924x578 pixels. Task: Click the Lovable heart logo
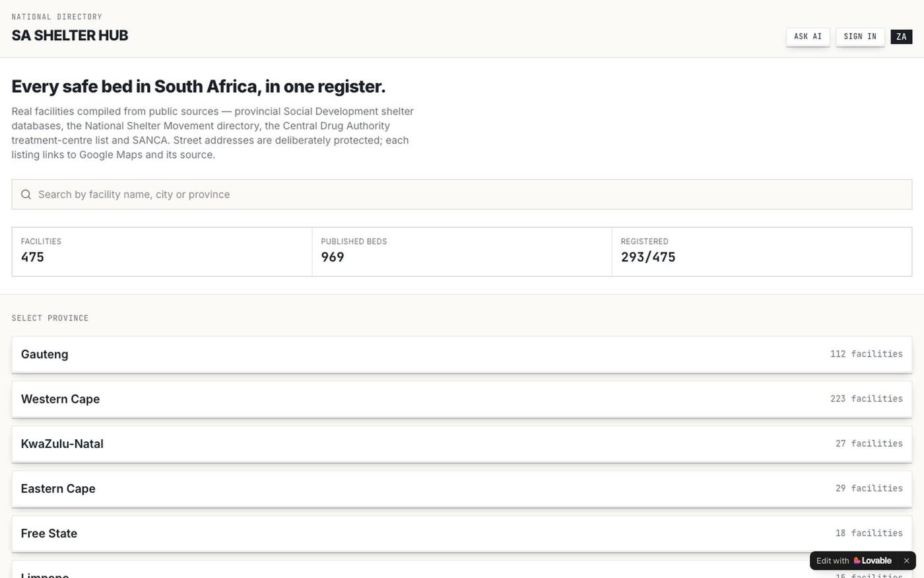pos(857,561)
